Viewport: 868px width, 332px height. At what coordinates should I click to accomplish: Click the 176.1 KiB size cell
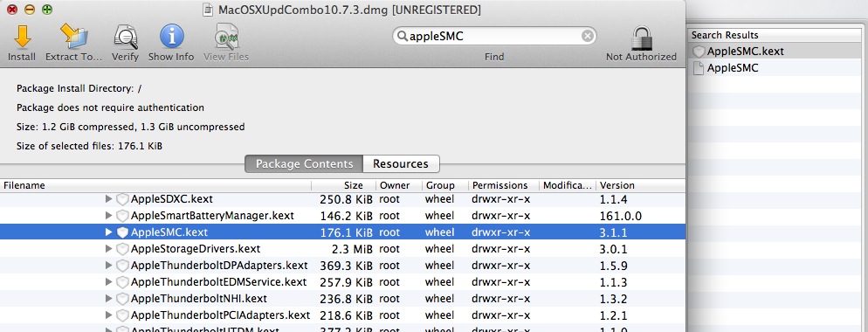click(346, 232)
